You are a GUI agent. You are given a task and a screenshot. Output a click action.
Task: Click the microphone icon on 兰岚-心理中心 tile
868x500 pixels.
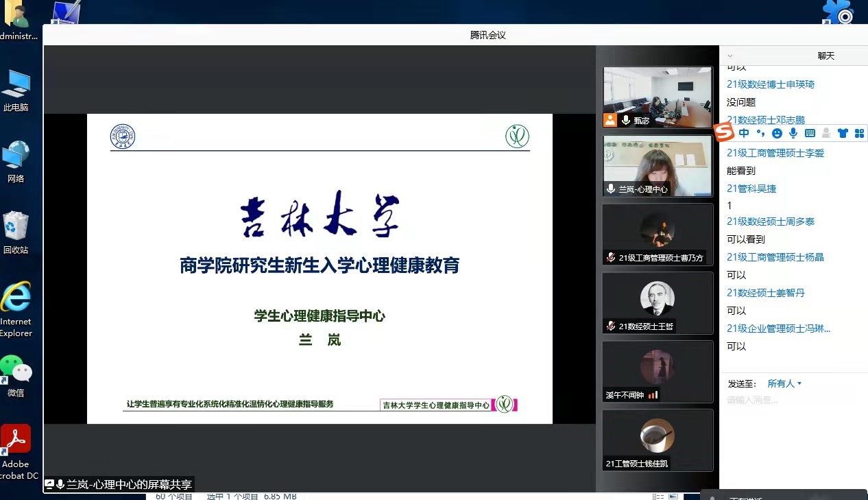pos(611,189)
